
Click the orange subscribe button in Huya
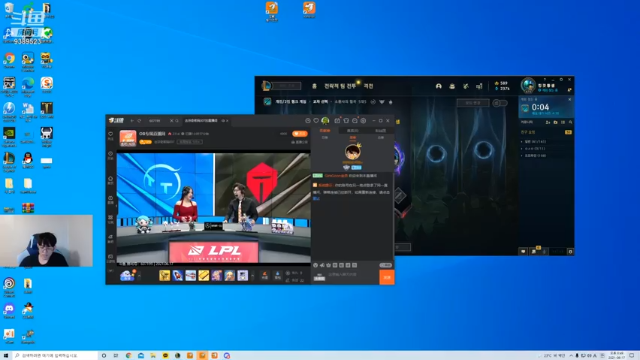click(x=300, y=134)
